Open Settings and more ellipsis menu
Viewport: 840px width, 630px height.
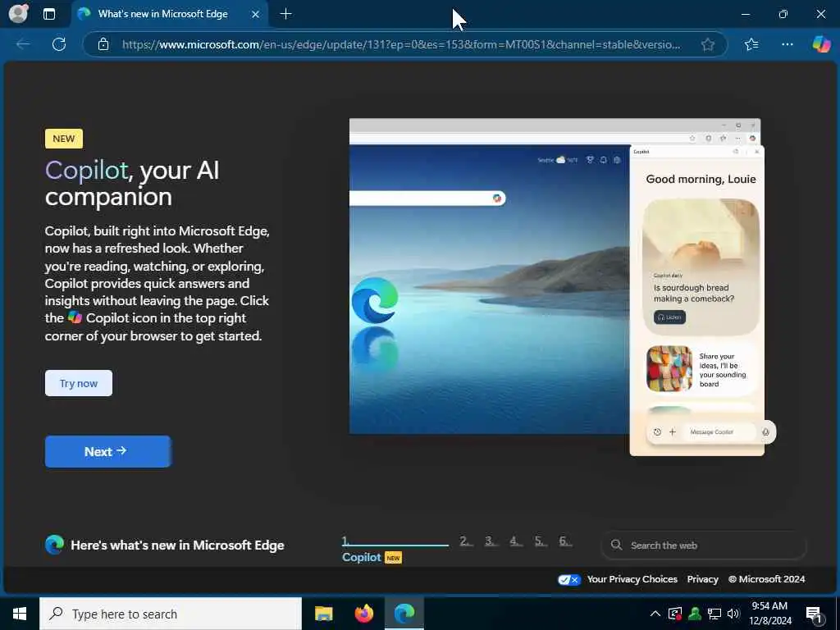(x=787, y=44)
